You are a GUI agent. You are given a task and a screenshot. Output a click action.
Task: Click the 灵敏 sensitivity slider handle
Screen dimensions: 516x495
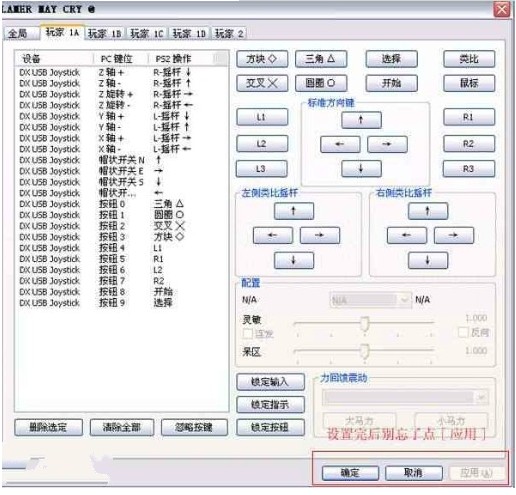coord(365,323)
